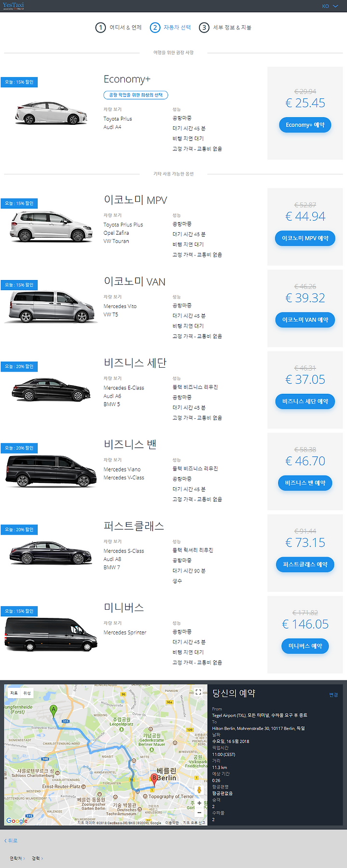Click the YesTaxi logo
The image size is (347, 868).
[13, 6]
